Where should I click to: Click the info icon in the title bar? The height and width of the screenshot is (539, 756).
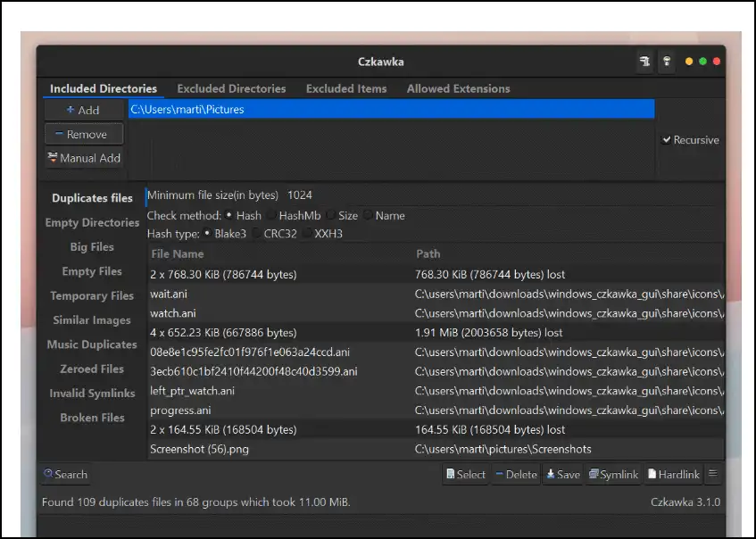tap(666, 62)
